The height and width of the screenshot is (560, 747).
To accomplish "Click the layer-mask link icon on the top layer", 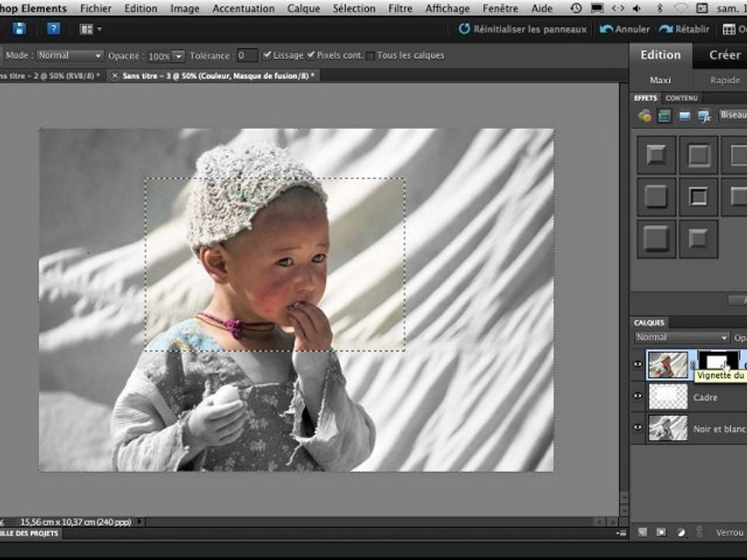I will click(x=693, y=366).
